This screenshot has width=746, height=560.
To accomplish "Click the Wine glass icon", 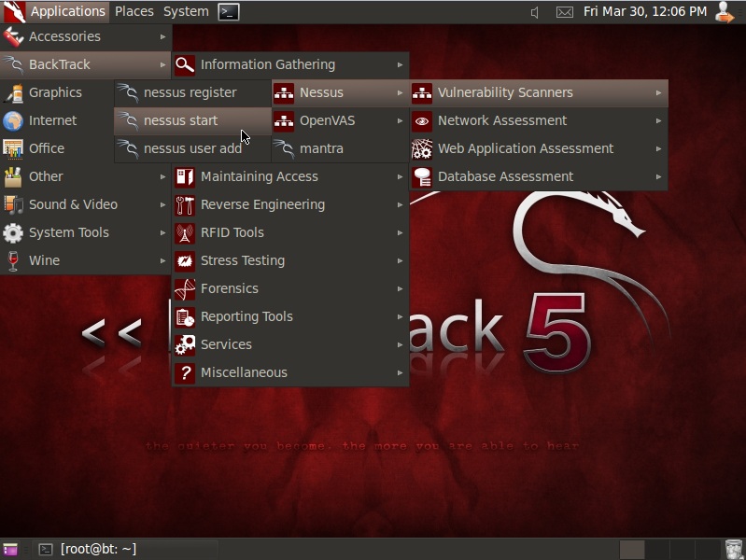I will click(13, 260).
